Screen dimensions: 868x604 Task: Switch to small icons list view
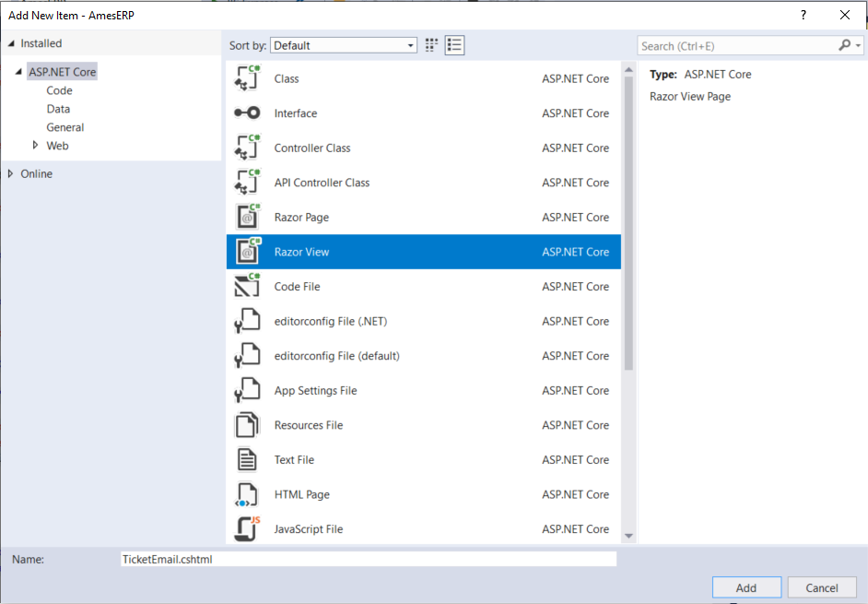coord(454,45)
